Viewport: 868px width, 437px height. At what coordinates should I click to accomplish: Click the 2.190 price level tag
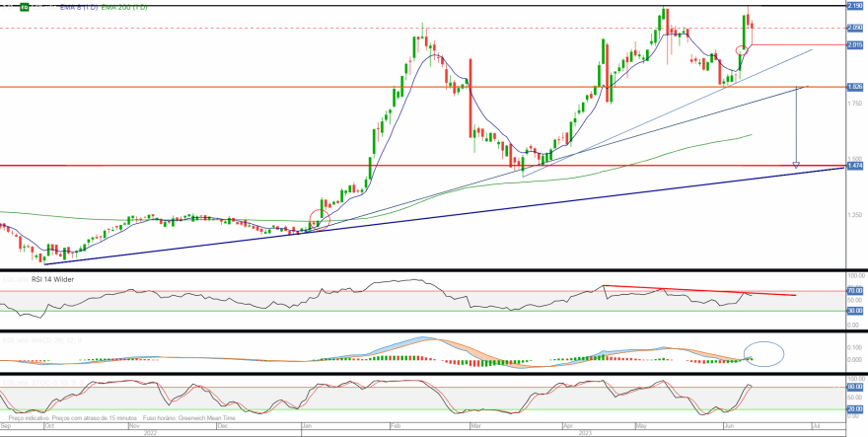[855, 6]
